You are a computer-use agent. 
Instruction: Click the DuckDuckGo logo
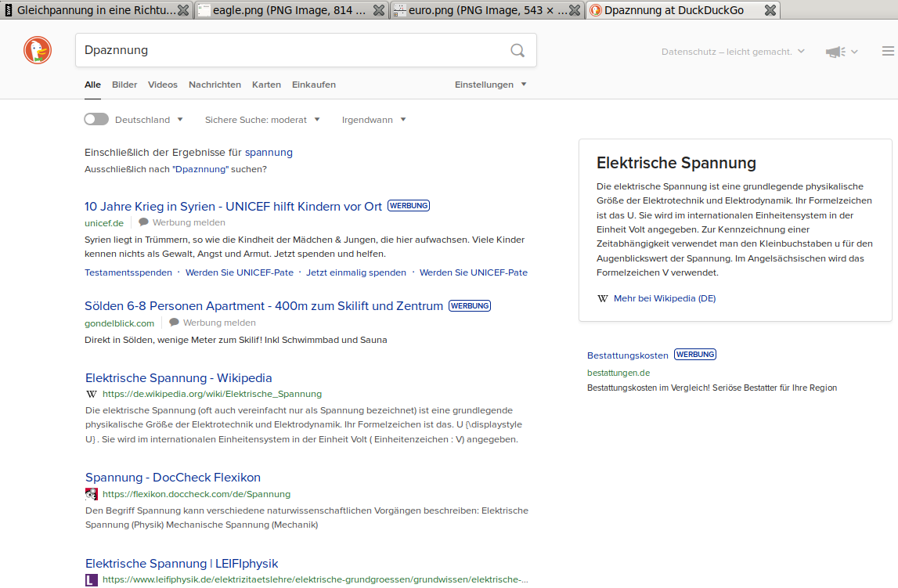pos(38,50)
